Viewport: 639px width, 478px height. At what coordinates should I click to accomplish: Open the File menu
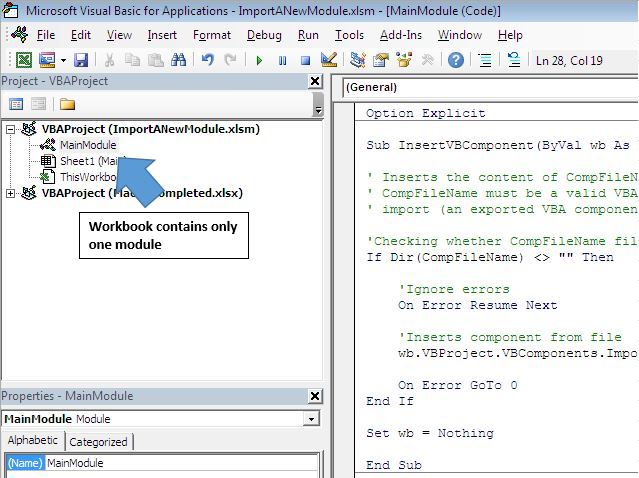pos(46,35)
